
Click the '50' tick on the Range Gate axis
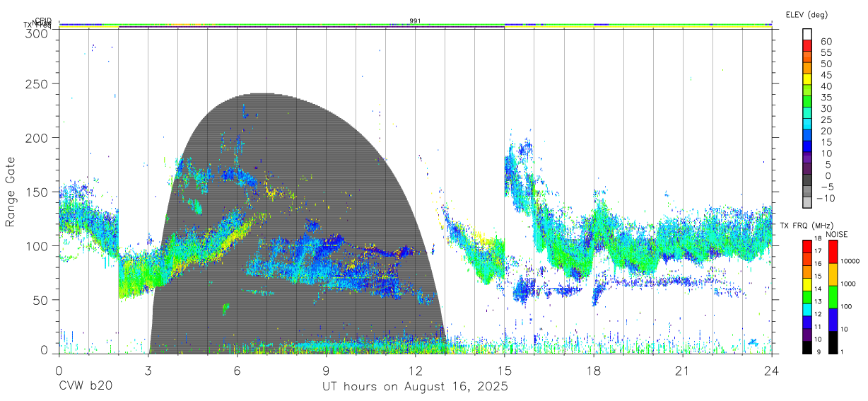pos(39,300)
